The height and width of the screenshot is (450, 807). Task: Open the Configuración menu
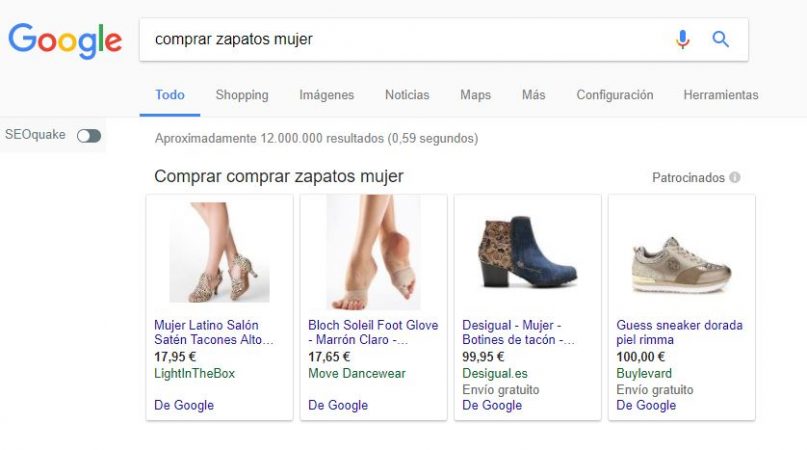615,95
